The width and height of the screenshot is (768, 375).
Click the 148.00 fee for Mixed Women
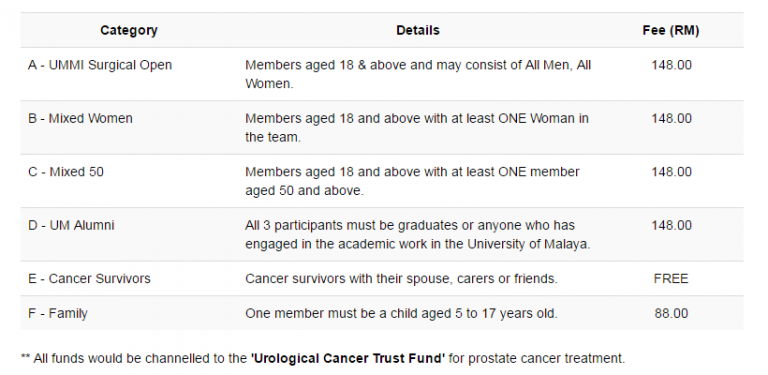click(x=671, y=118)
